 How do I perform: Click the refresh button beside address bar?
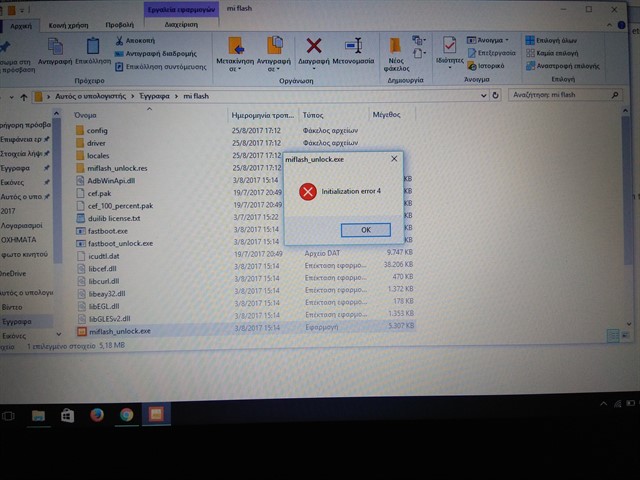pos(495,95)
